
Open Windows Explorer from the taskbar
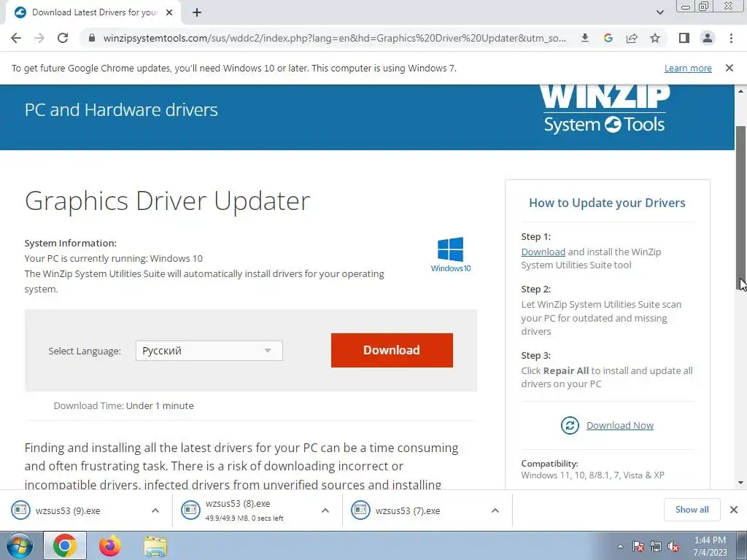click(155, 547)
